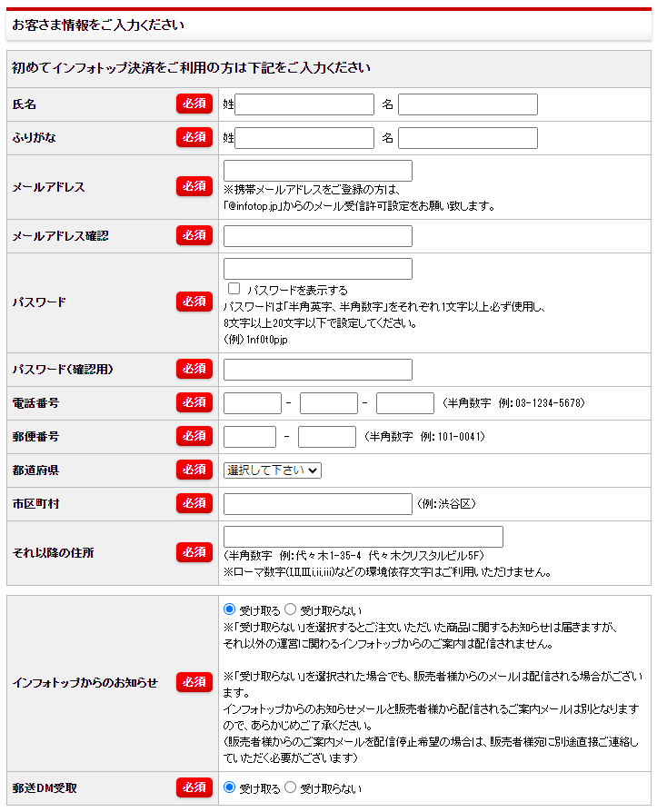Screen dimensions: 657x812
Task: Enable パスワードを表示する checkbox
Action: point(234,289)
